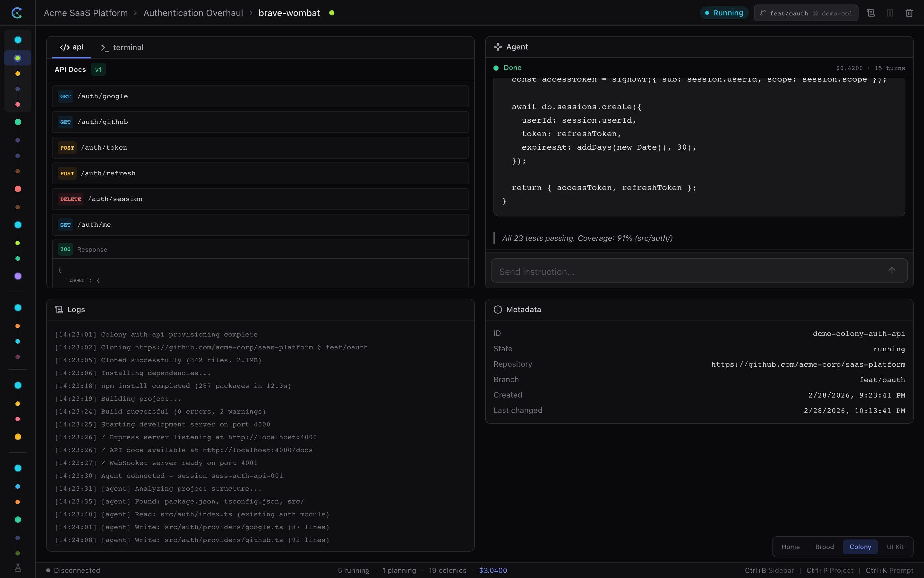Open the Home navigation tab
The image size is (924, 578).
pyautogui.click(x=790, y=547)
